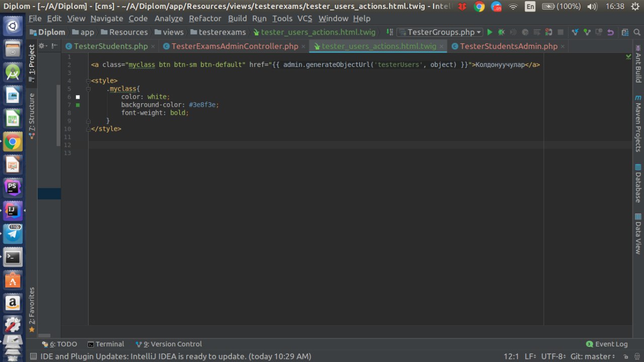The image size is (644, 362).
Task: Click the Wi-Fi indicator in top panel
Action: point(513,7)
